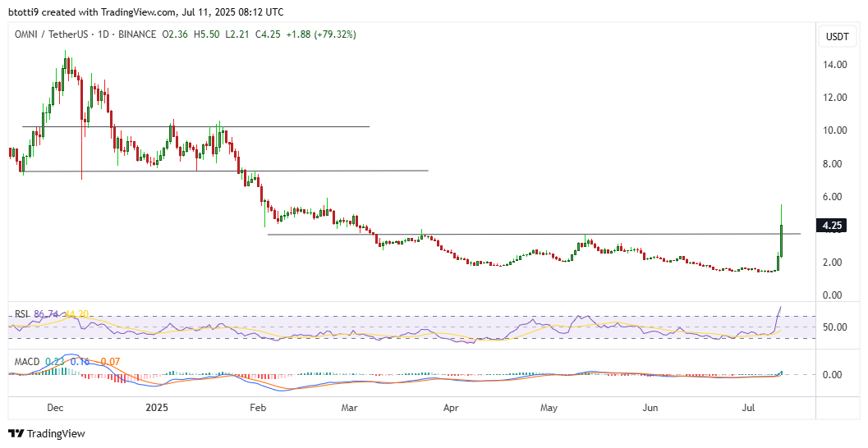868x448 pixels.
Task: Click the current price tag 4.25
Action: 832,225
